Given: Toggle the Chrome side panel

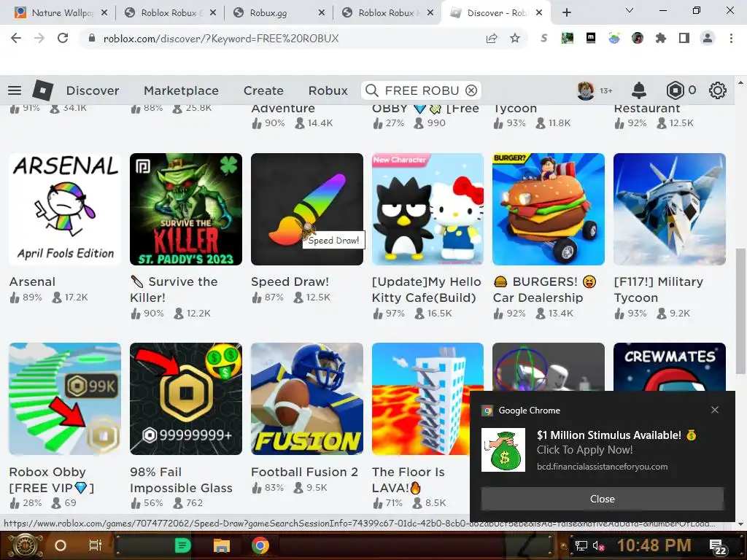Looking at the screenshot, I should coord(684,39).
